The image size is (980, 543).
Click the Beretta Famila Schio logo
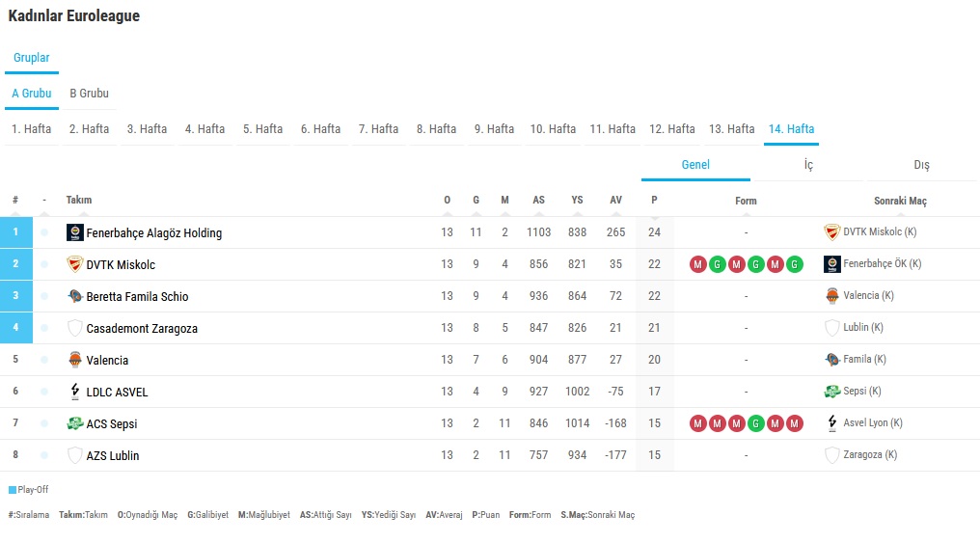coord(75,296)
